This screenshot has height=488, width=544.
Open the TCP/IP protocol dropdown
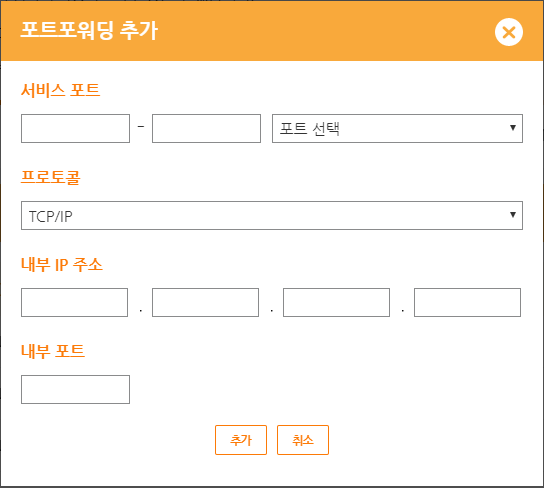pyautogui.click(x=272, y=215)
